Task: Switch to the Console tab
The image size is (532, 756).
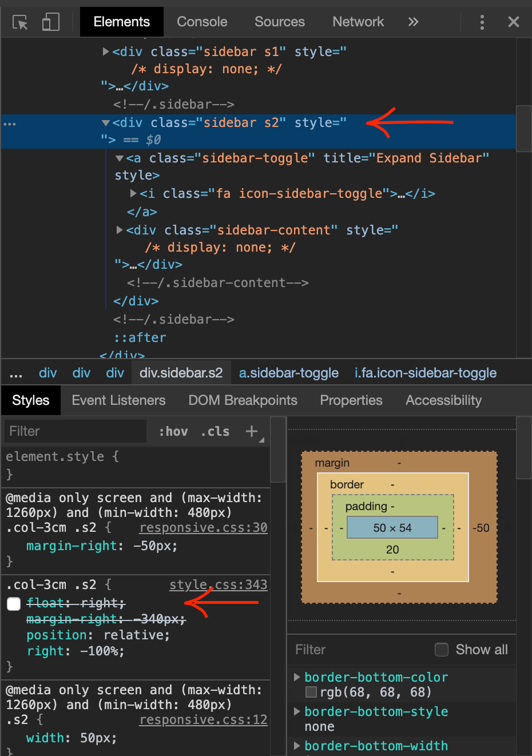Action: click(x=202, y=22)
